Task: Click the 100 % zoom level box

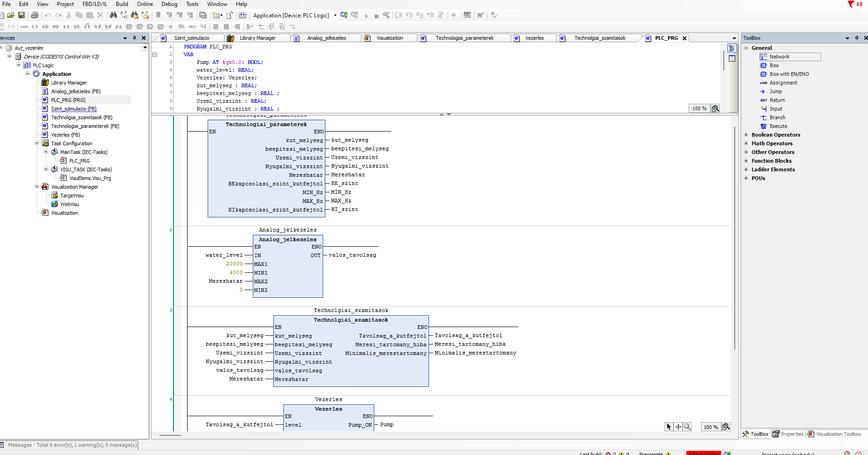Action: [711, 427]
